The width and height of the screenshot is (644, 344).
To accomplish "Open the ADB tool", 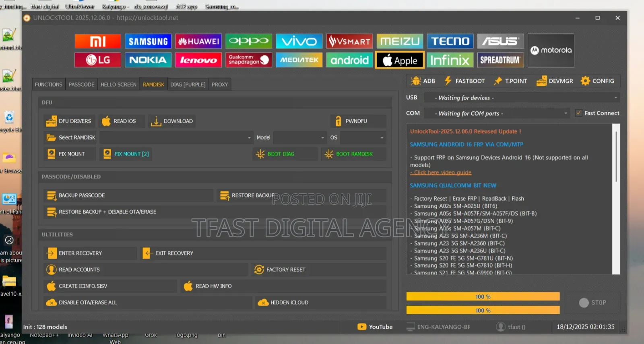I will [423, 81].
